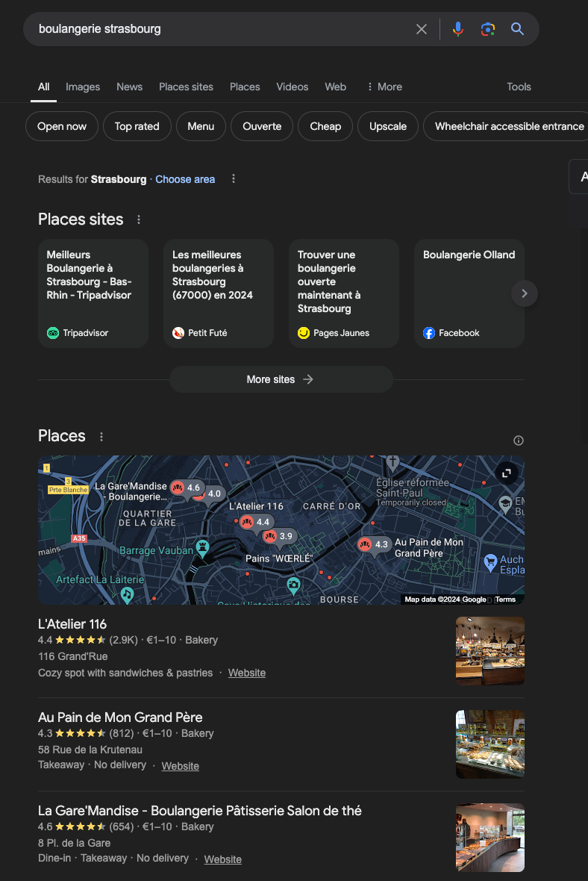Click the Choose area link
This screenshot has height=881, width=588.
click(185, 179)
